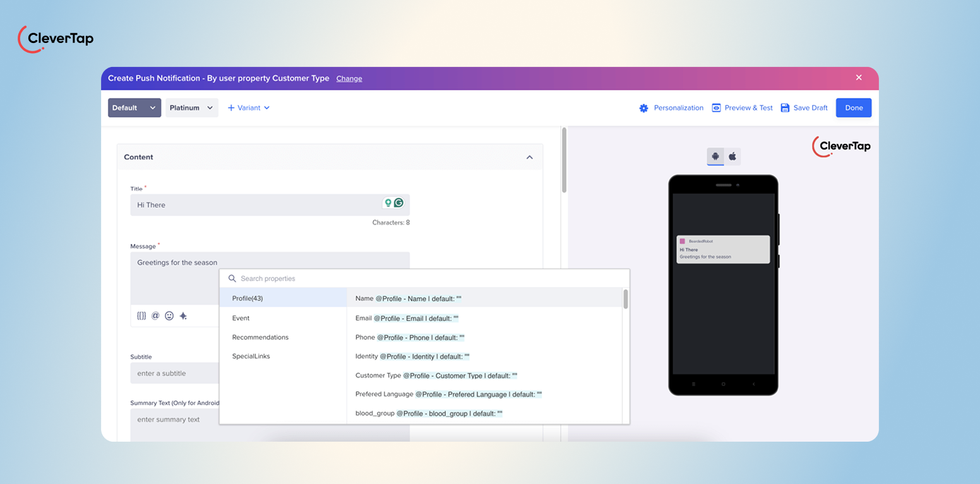This screenshot has width=980, height=484.
Task: Click the Save Draft floppy disk icon
Action: tap(785, 108)
